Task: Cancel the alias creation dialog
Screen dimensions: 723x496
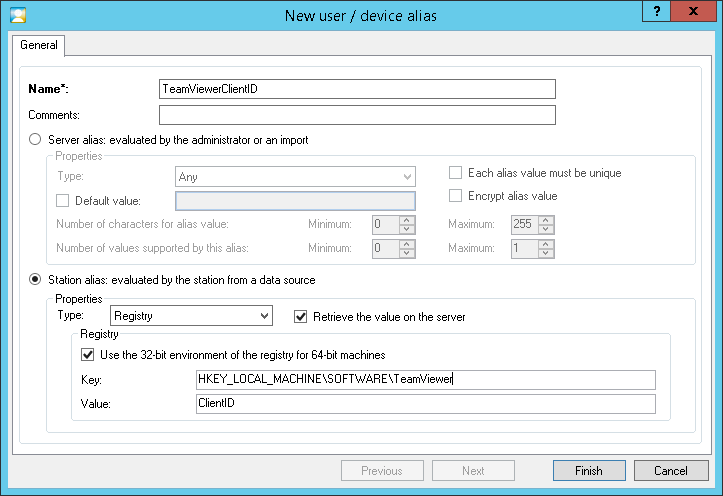Action: pos(671,471)
